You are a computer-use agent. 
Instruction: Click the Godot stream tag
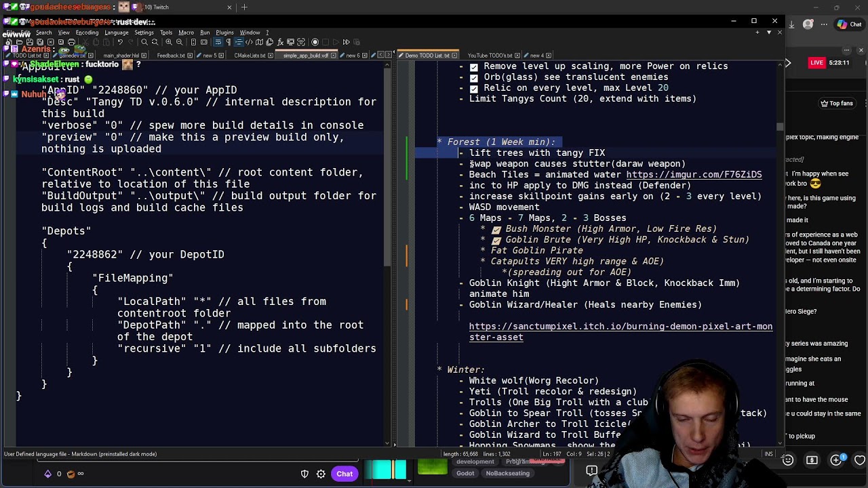465,473
